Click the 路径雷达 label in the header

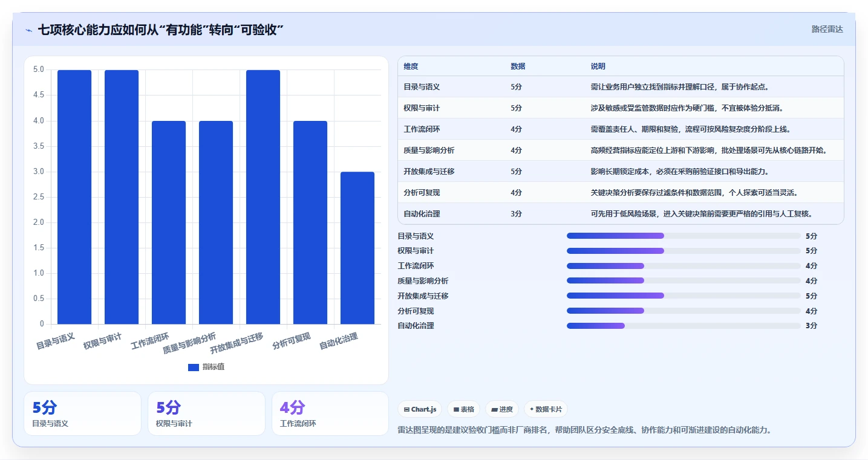tap(827, 29)
